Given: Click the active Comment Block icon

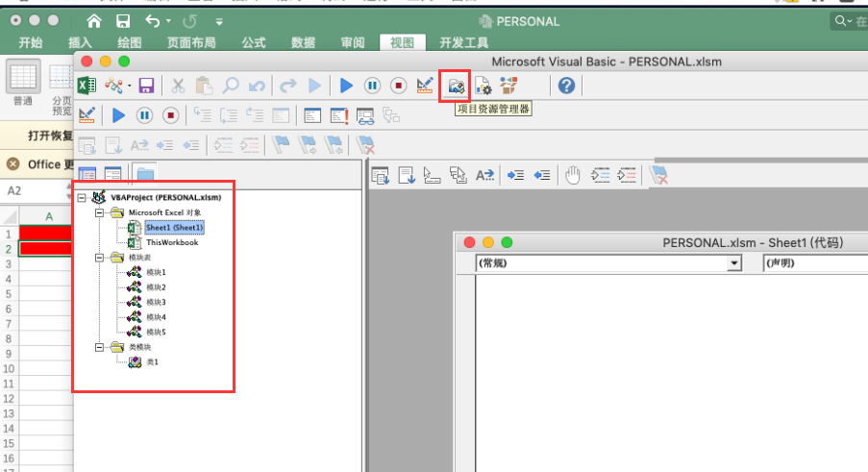Looking at the screenshot, I should (x=600, y=175).
